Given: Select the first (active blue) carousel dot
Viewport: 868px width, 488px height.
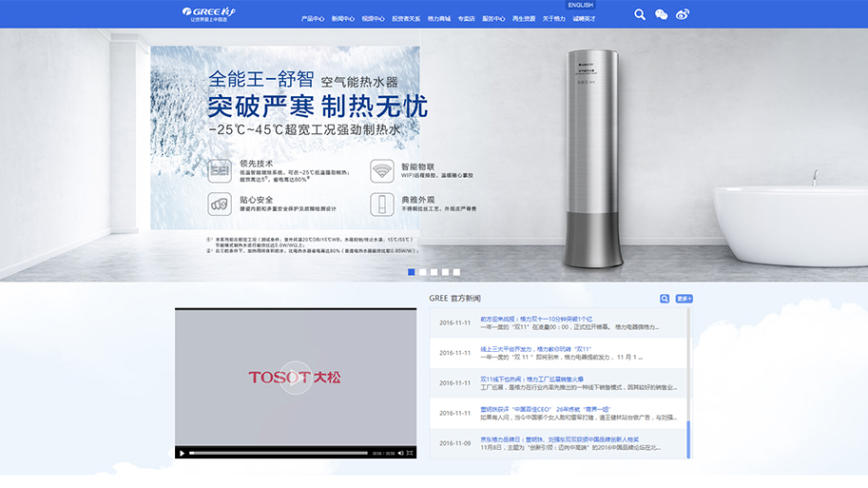Looking at the screenshot, I should click(412, 272).
